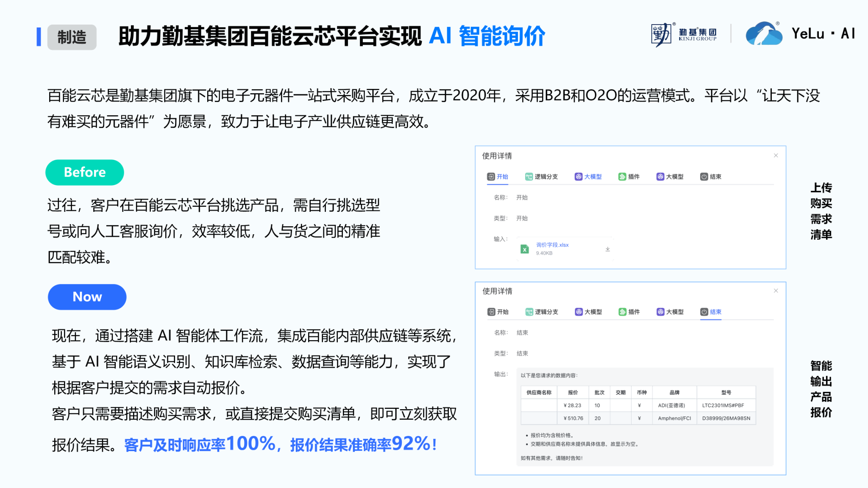The image size is (868, 488).
Task: Select 插件 tab in upper details panel
Action: (x=629, y=177)
